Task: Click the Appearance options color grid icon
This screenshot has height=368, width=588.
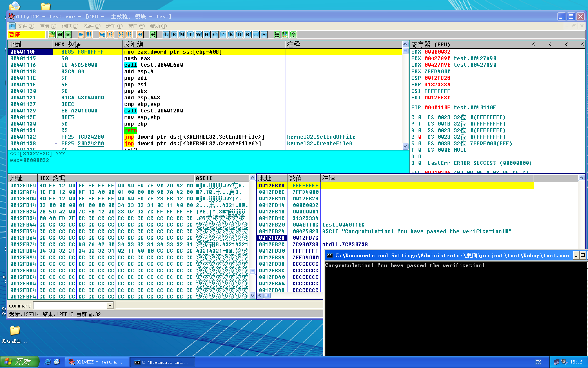Action: click(x=285, y=35)
